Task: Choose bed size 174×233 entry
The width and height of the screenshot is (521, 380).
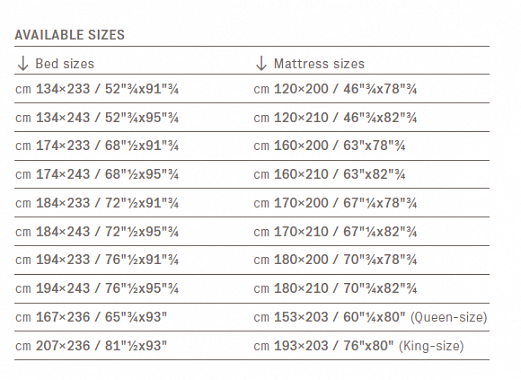Action: [x=97, y=146]
